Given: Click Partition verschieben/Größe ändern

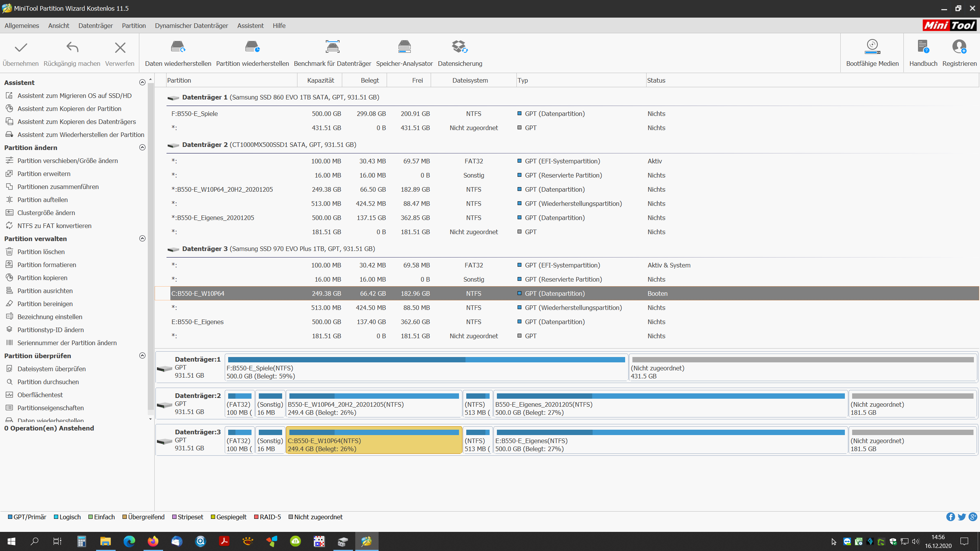Looking at the screenshot, I should click(x=67, y=161).
